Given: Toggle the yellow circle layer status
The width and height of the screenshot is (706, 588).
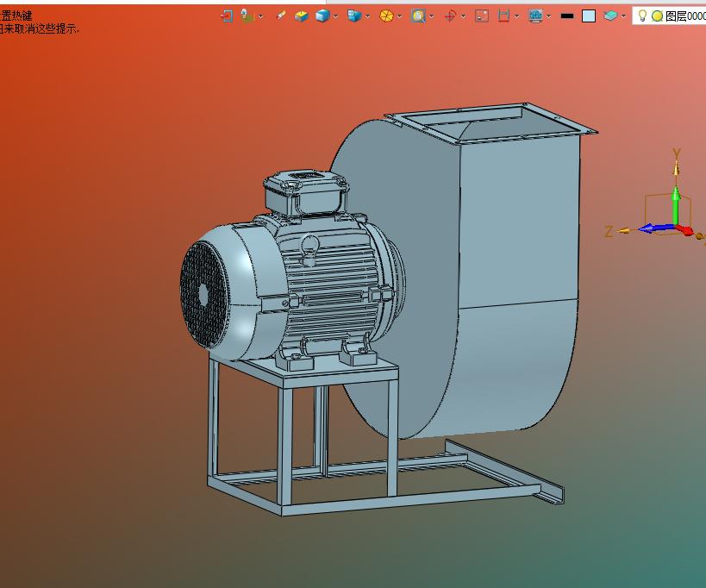Looking at the screenshot, I should (657, 16).
